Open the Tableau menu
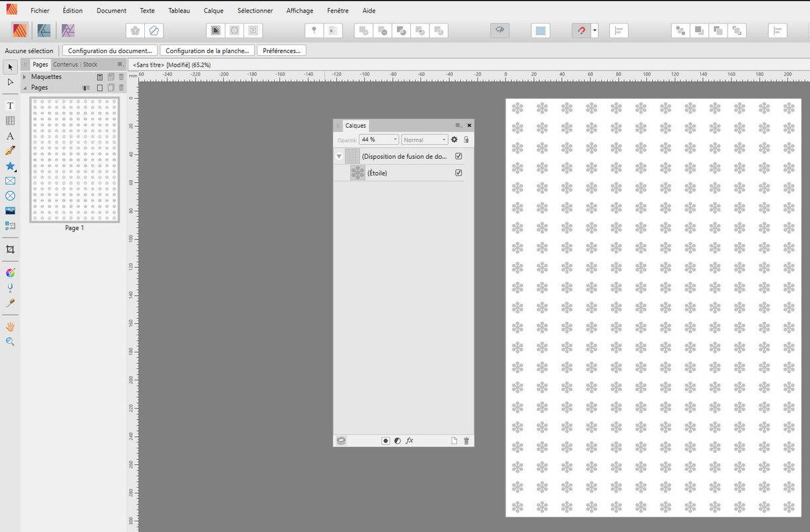The image size is (810, 532). tap(179, 11)
